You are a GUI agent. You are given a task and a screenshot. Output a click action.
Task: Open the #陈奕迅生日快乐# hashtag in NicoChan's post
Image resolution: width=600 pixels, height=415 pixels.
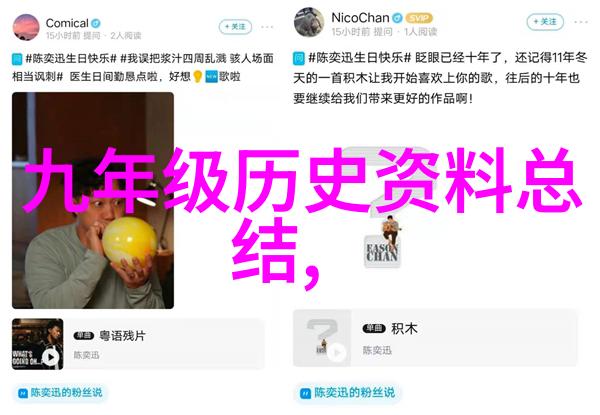point(359,58)
